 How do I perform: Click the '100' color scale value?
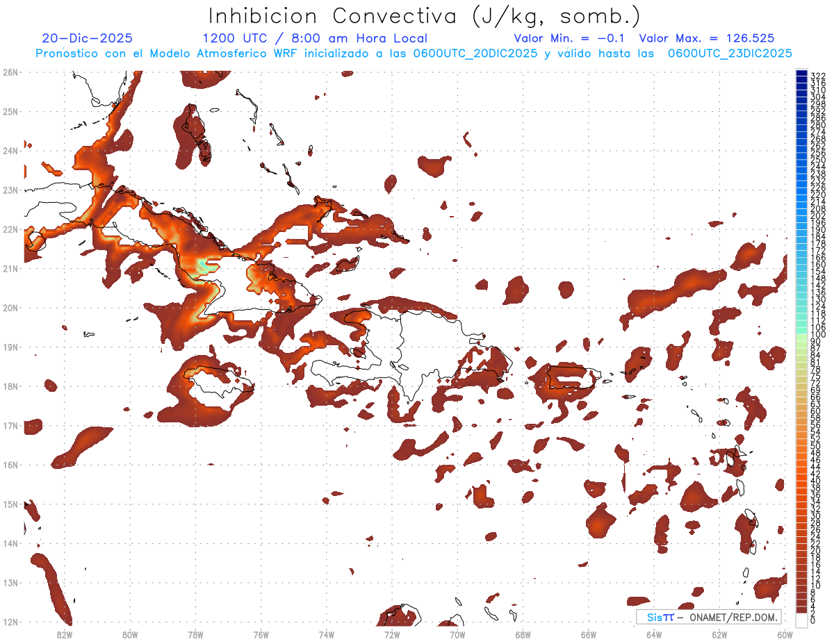[x=817, y=334]
